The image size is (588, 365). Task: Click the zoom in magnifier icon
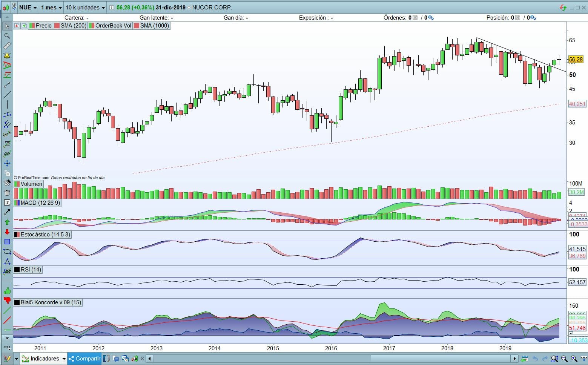(x=574, y=359)
